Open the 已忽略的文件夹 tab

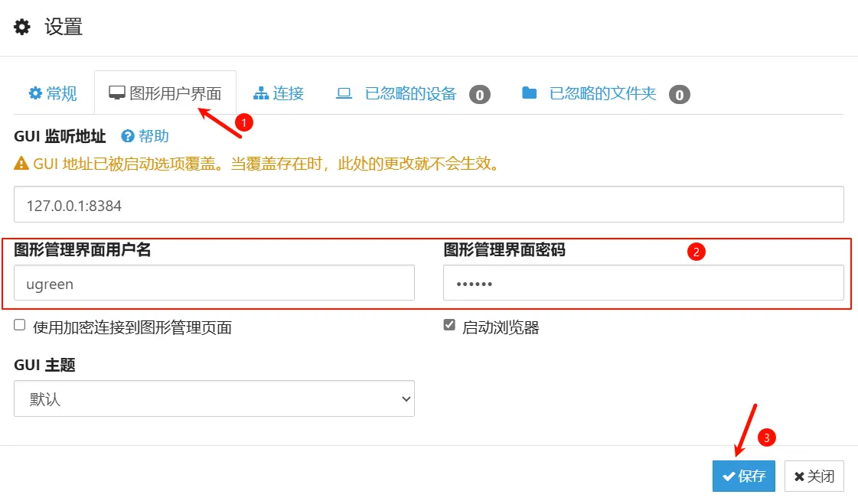pyautogui.click(x=603, y=93)
